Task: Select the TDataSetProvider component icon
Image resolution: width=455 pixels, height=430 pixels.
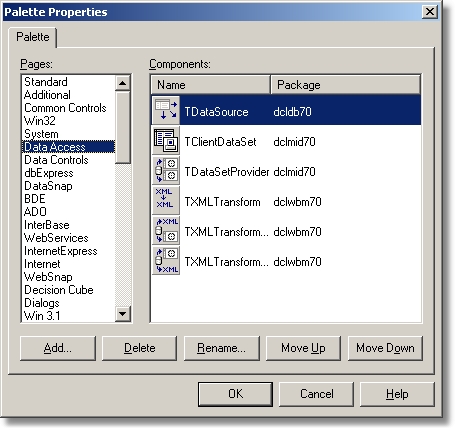Action: pyautogui.click(x=166, y=170)
